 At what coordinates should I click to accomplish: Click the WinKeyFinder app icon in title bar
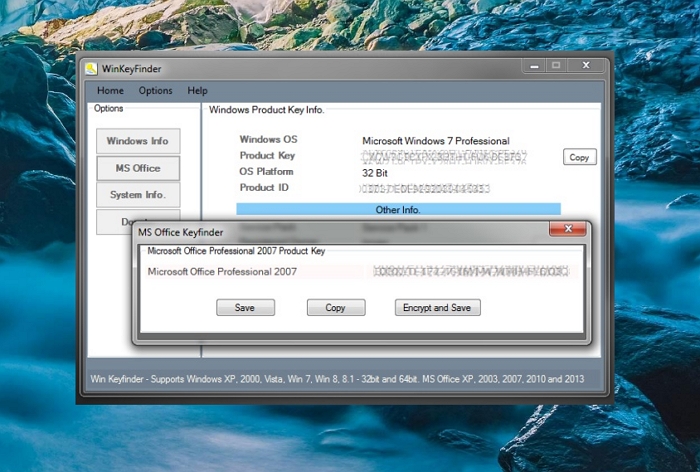point(92,69)
